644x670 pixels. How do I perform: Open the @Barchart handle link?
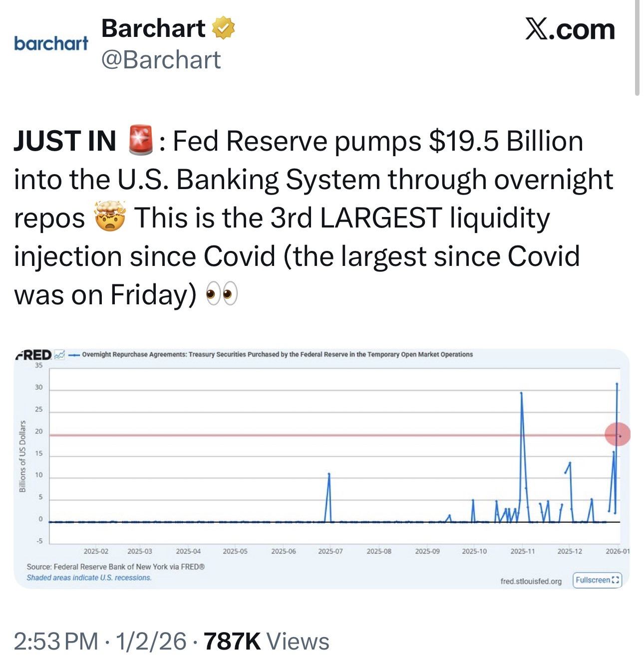click(x=161, y=60)
